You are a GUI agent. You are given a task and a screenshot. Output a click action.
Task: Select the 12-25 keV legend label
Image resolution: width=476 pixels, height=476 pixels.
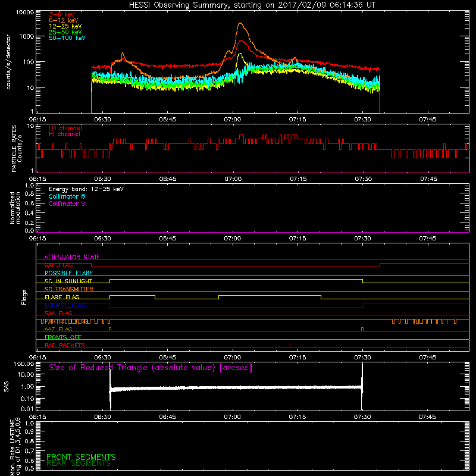[x=65, y=26]
